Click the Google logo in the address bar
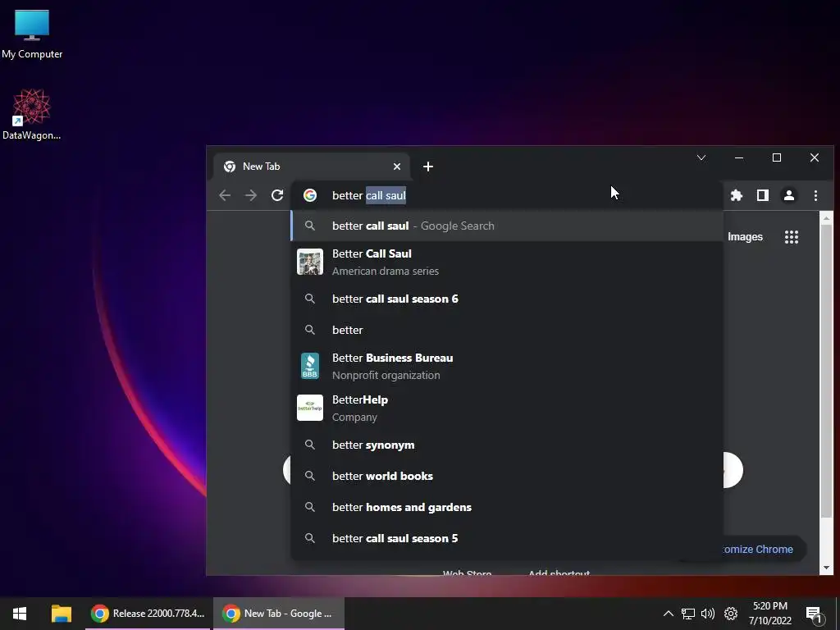 [x=309, y=195]
